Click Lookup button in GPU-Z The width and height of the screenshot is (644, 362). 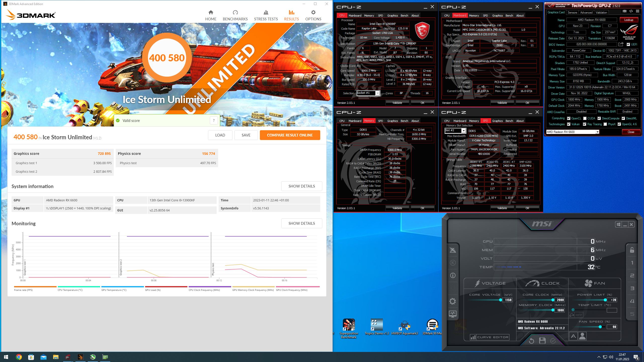(x=629, y=20)
